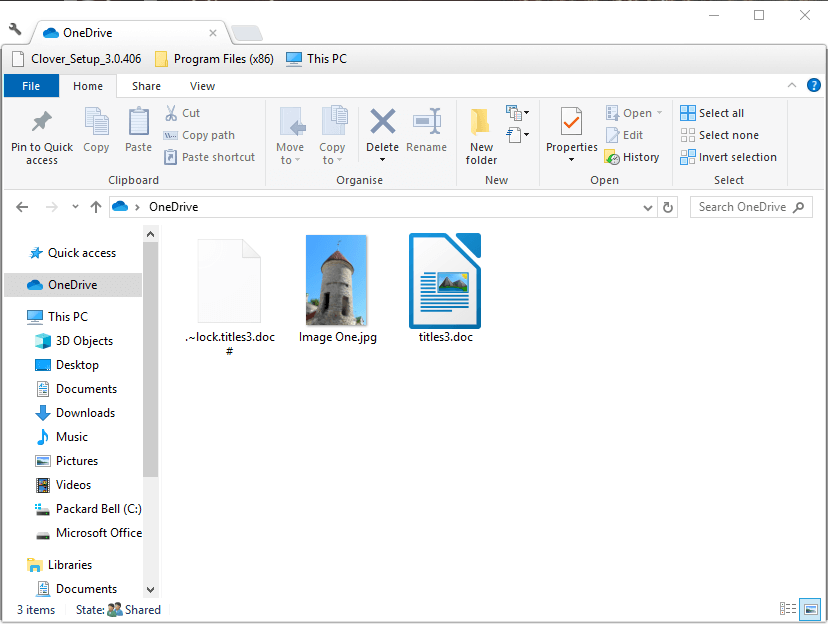Select the .~lock.titles3.doc# file
This screenshot has width=828, height=624.
[230, 297]
